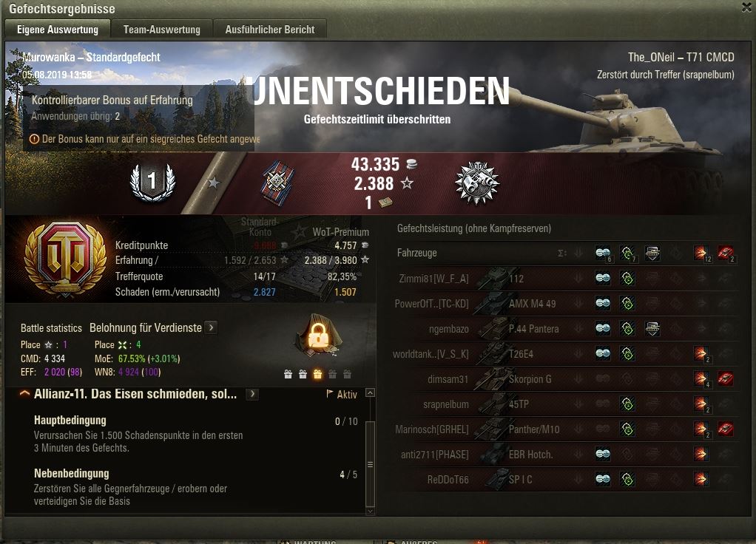The image size is (756, 544).
Task: Click the first-class mastery badge icon
Action: (152, 182)
